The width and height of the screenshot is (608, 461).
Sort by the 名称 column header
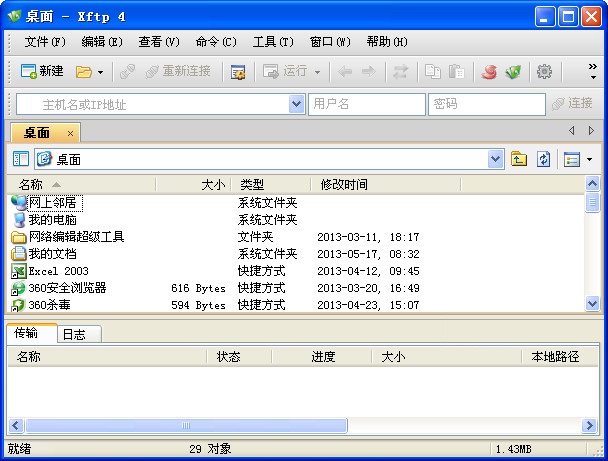pos(81,185)
